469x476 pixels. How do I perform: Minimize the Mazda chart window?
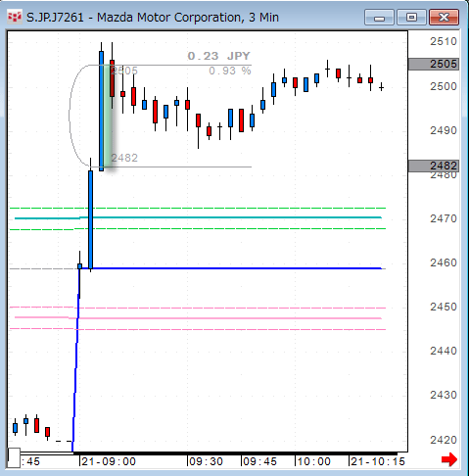[379, 18]
